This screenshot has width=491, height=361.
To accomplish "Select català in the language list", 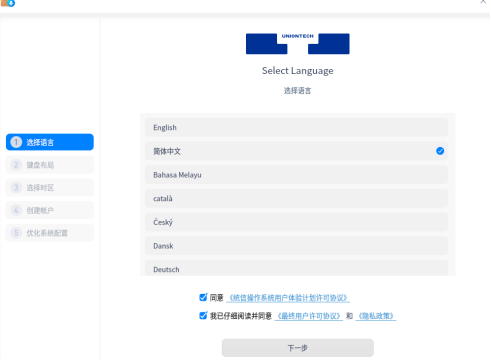I will click(x=296, y=198).
